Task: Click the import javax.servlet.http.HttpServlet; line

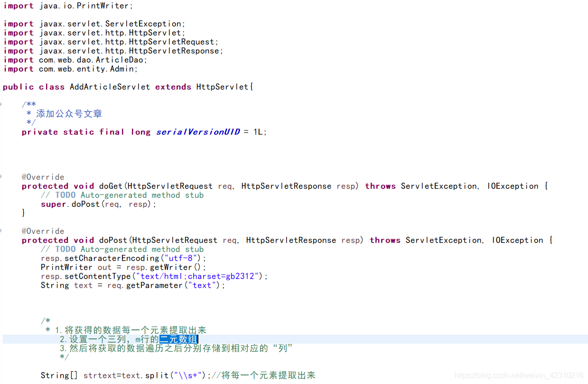Action: (94, 33)
